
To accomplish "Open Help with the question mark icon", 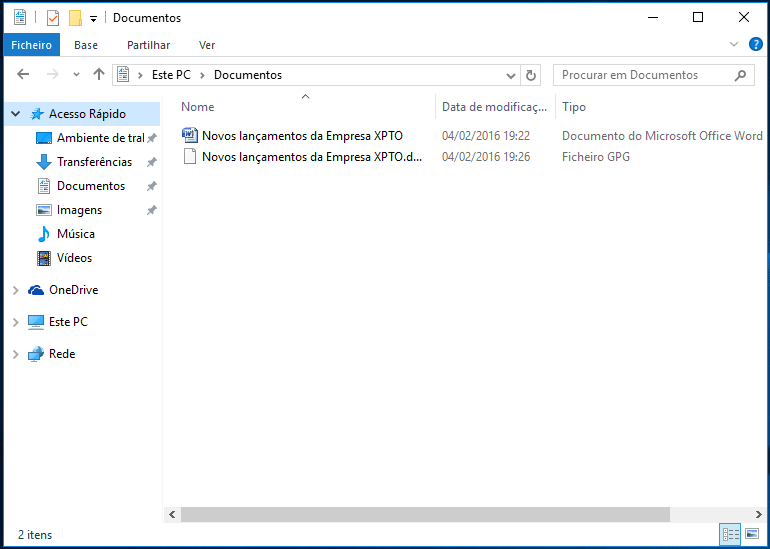I will tap(756, 44).
